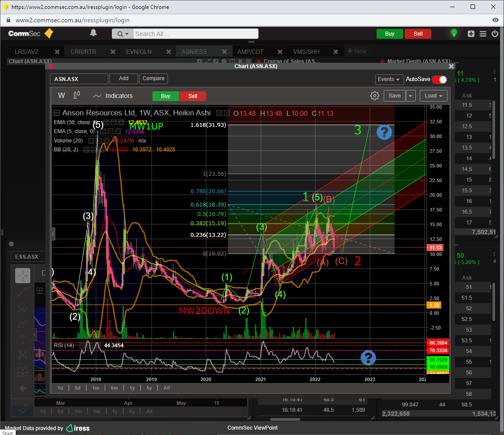504x435 pixels.
Task: Toggle visibility of Volume (20) indicator
Action: pyautogui.click(x=91, y=141)
